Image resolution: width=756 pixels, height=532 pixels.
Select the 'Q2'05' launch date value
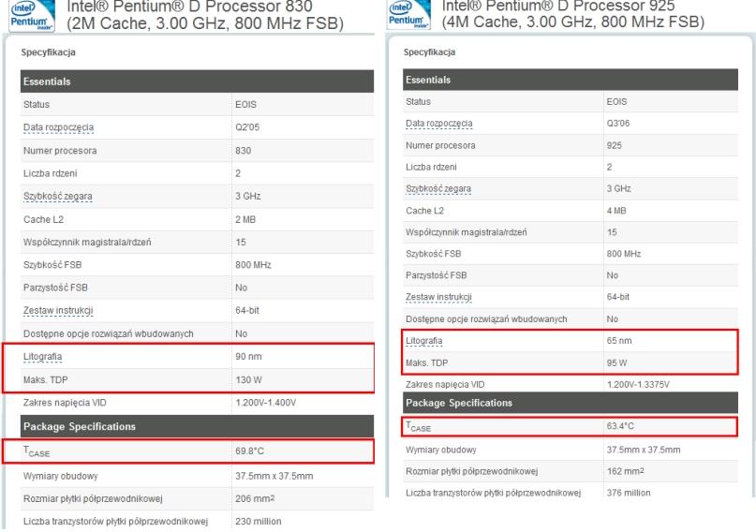pyautogui.click(x=247, y=127)
